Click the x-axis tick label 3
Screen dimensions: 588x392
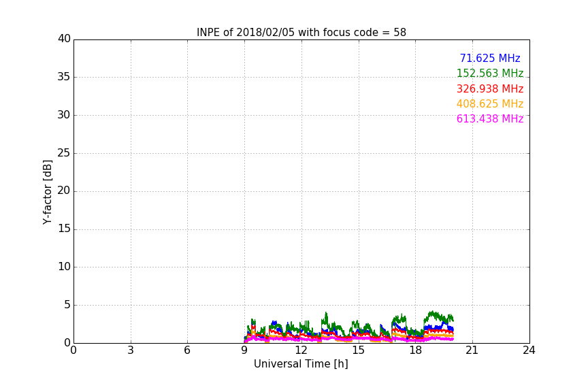(x=131, y=350)
